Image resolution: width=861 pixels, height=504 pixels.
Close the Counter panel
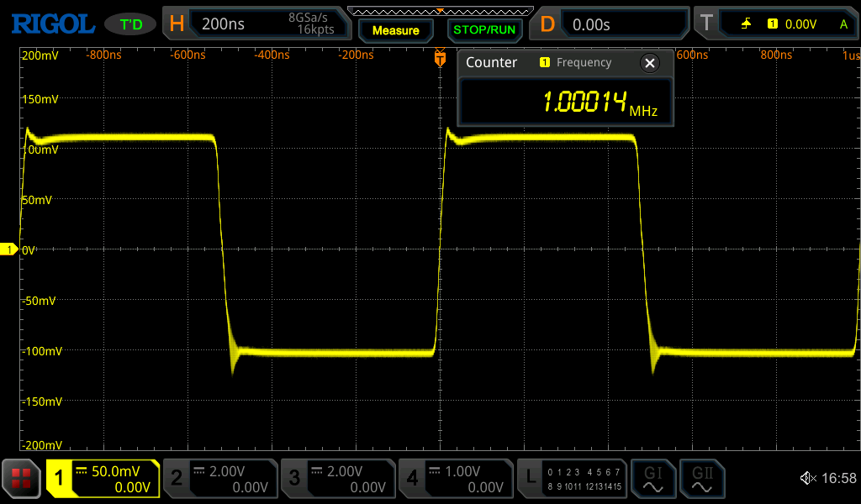[649, 63]
